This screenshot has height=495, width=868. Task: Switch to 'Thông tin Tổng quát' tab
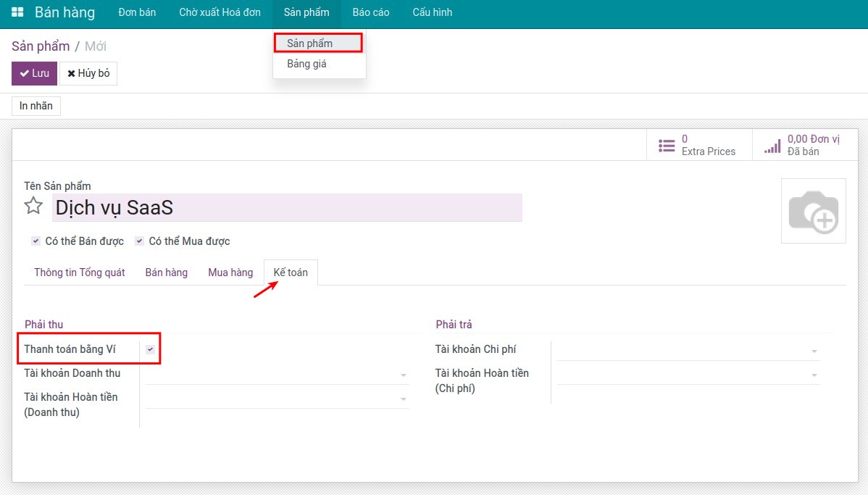(80, 273)
